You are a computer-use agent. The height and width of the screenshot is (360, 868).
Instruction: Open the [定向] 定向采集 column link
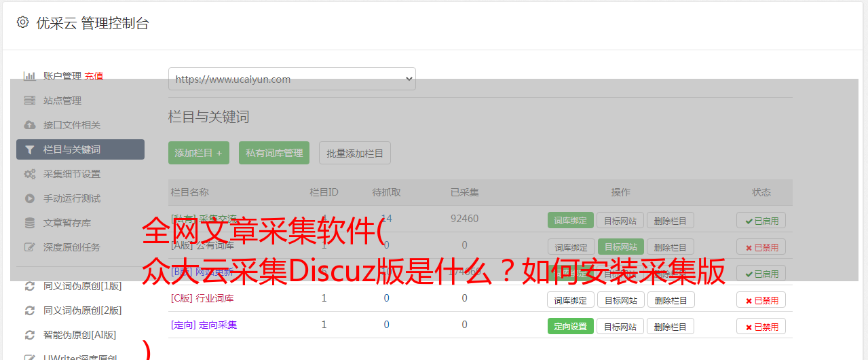(204, 325)
